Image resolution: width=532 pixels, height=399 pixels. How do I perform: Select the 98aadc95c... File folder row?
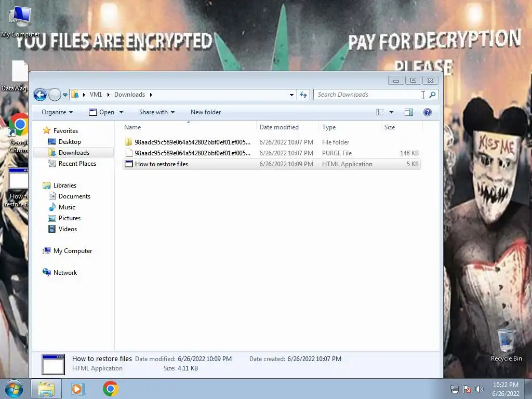click(x=271, y=142)
